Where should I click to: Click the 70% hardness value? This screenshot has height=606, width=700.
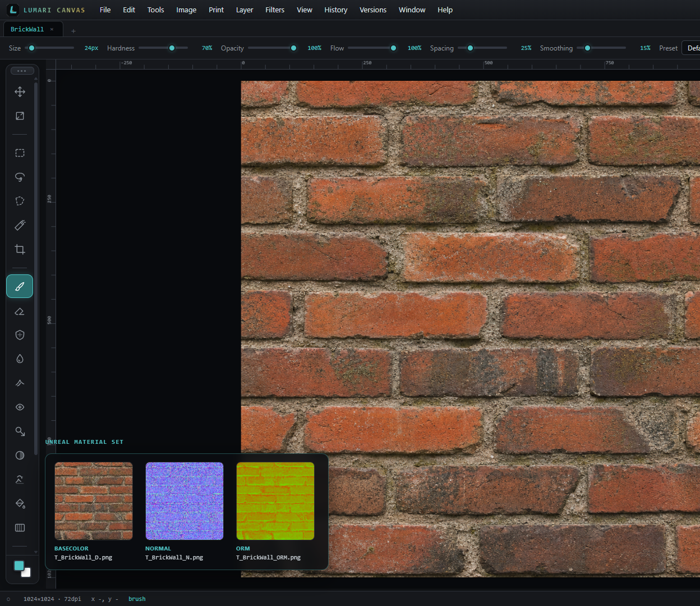(207, 48)
